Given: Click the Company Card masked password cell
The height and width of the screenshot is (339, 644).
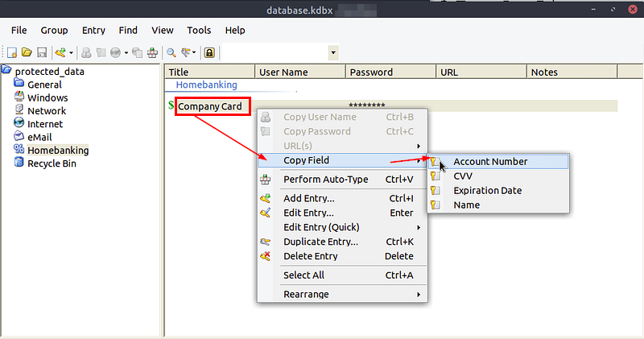Looking at the screenshot, I should [x=367, y=105].
